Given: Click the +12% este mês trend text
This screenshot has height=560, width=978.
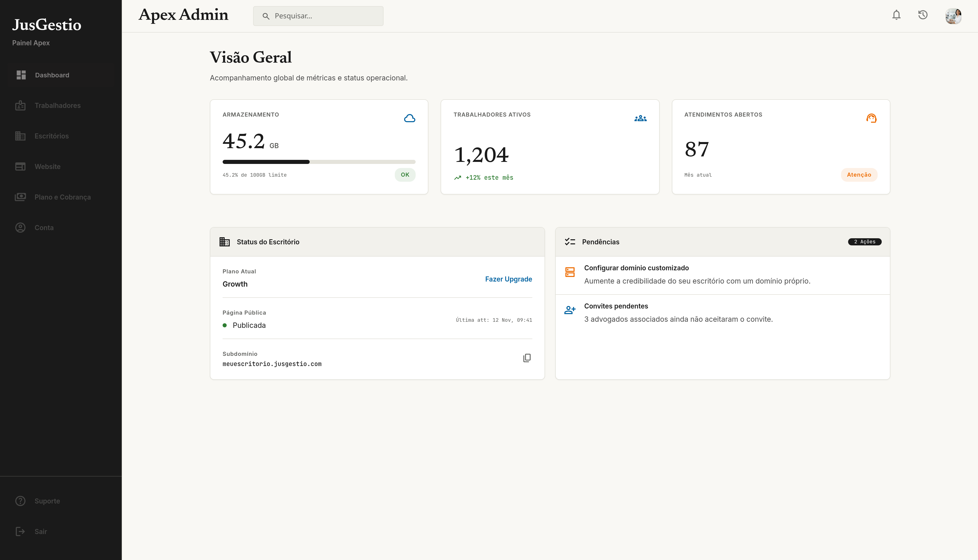Looking at the screenshot, I should [489, 178].
